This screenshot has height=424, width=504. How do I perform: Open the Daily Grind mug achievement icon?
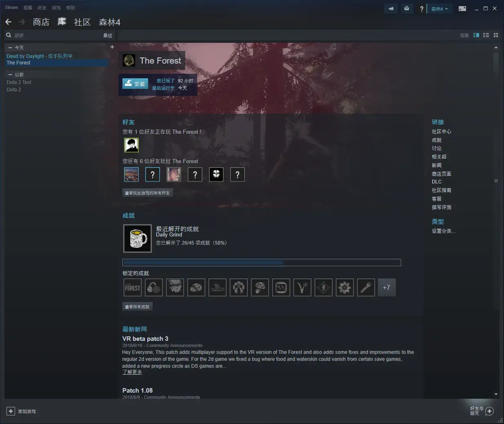click(x=138, y=238)
